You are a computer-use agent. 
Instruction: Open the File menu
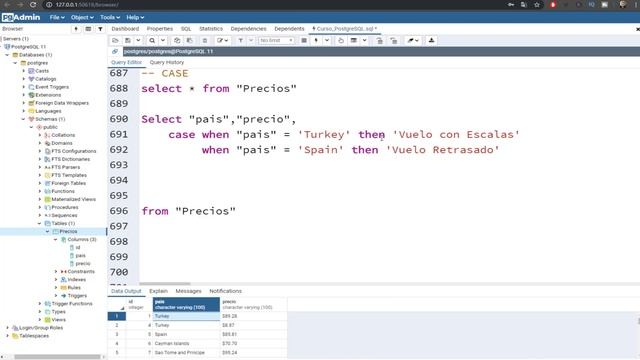(x=57, y=17)
